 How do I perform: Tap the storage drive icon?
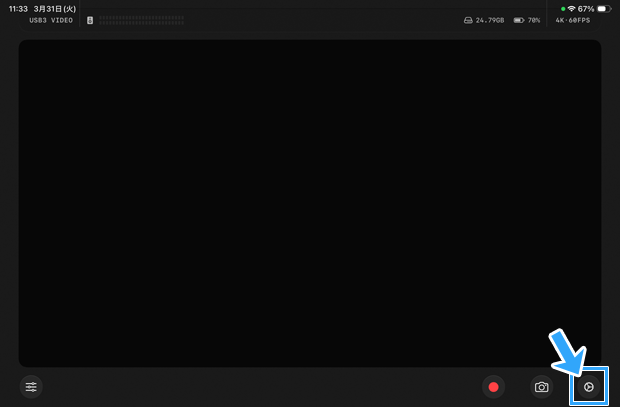tap(469, 20)
